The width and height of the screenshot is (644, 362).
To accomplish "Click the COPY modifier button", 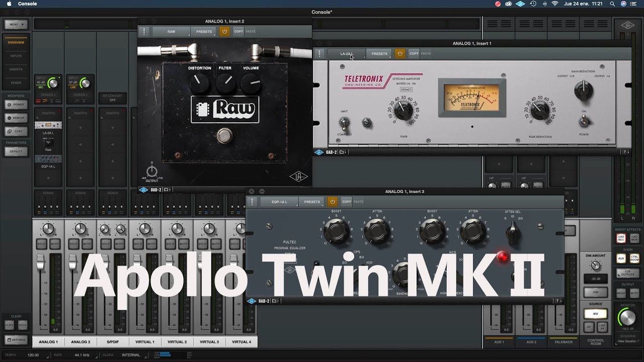I will coord(16,131).
